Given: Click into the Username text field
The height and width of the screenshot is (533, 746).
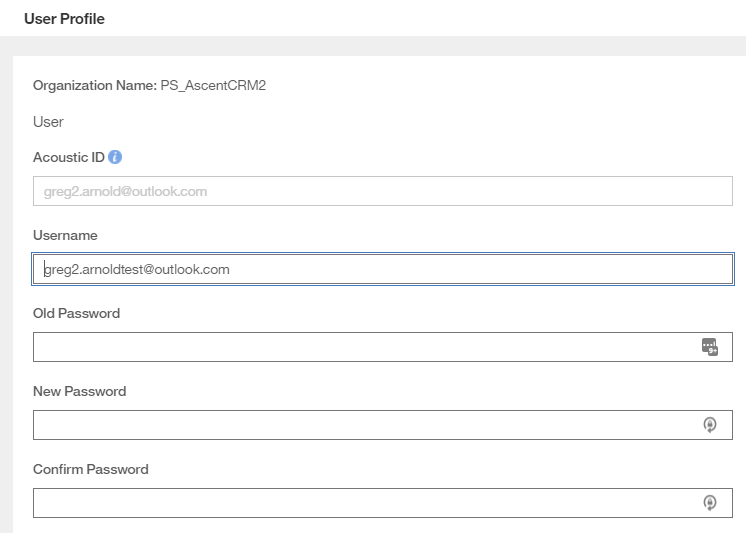Looking at the screenshot, I should tap(382, 269).
